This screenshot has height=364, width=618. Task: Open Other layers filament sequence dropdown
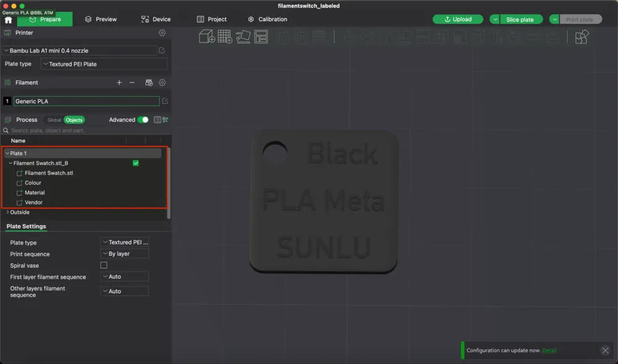pos(125,291)
